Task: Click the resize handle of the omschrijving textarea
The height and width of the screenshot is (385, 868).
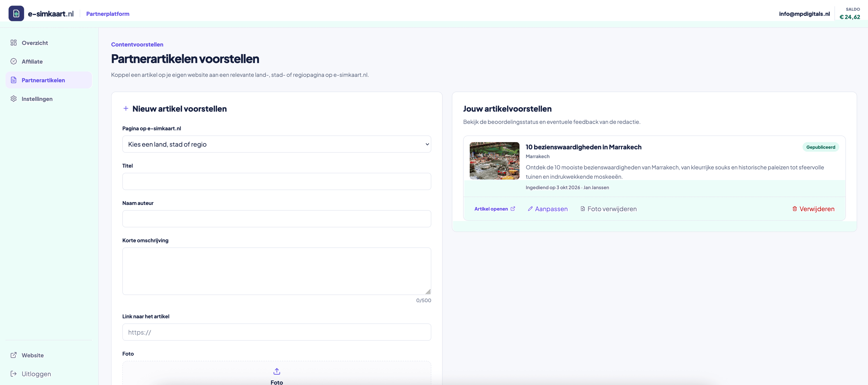Action: point(428,292)
